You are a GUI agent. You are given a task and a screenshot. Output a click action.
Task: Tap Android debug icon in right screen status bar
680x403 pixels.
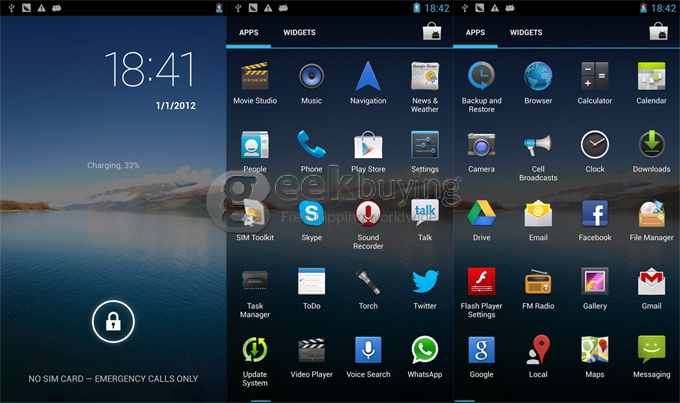tap(510, 8)
